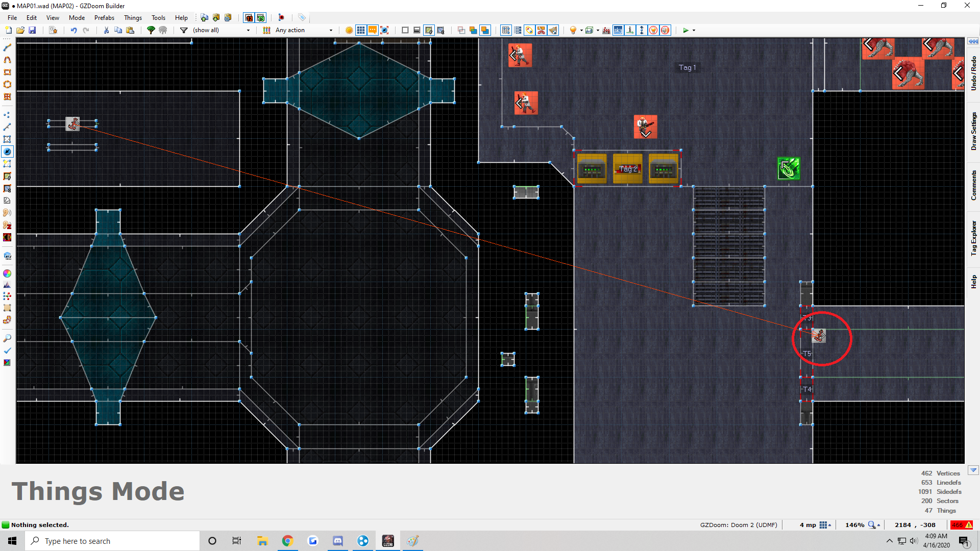980x551 pixels.
Task: Open Chrome from taskbar
Action: point(287,541)
